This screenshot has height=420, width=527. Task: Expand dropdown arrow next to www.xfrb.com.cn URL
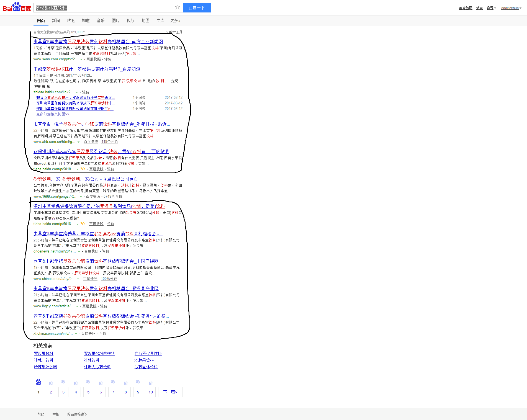78,142
